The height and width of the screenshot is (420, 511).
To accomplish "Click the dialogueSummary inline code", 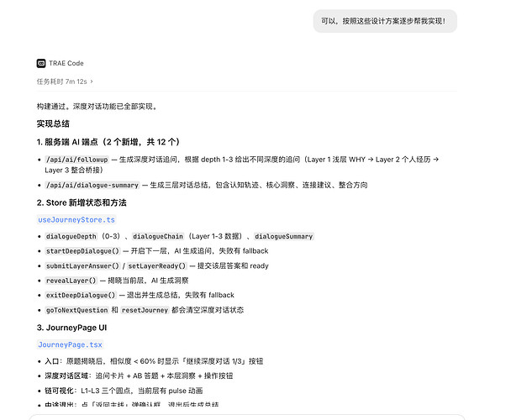I will click(x=283, y=236).
